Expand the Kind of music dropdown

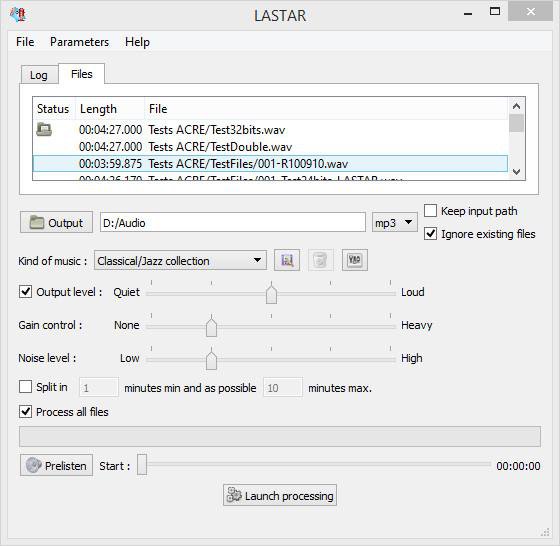coord(180,260)
